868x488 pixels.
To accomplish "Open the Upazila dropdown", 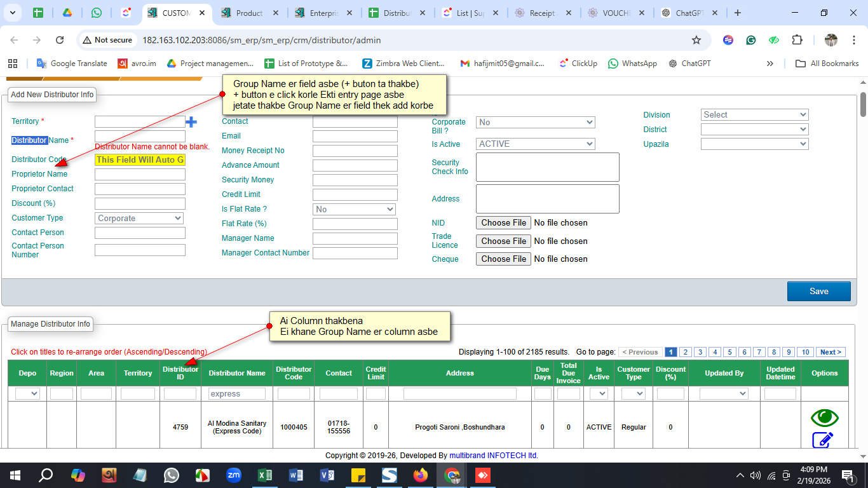I will 754,144.
